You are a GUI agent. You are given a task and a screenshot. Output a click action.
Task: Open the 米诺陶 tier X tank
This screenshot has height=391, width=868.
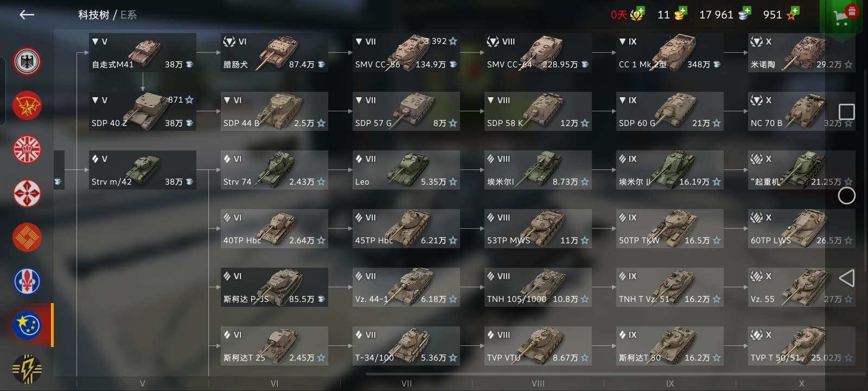[x=802, y=53]
